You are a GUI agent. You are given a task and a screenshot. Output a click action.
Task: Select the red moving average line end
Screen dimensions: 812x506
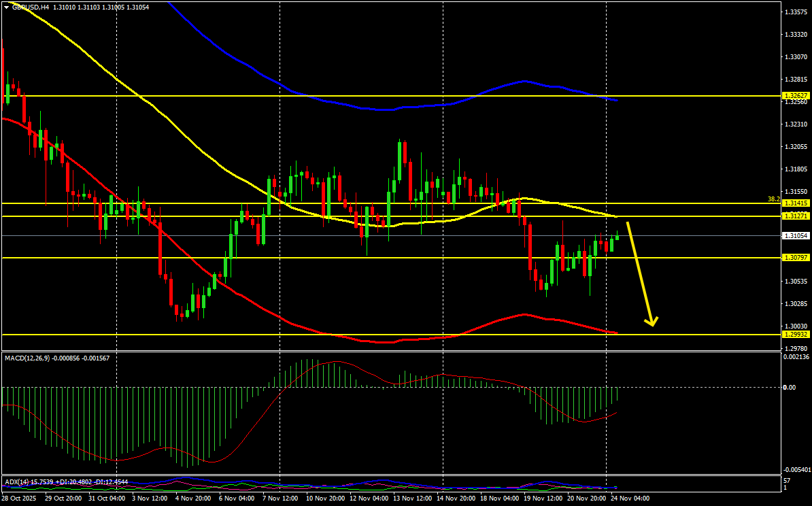[614, 332]
